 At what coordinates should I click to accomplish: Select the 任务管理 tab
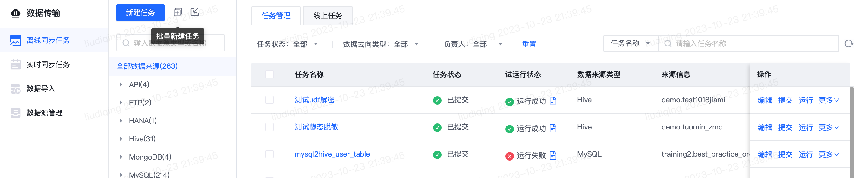[276, 15]
